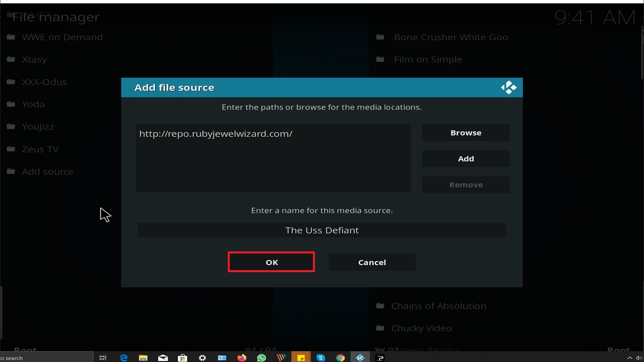This screenshot has width=644, height=362.
Task: Click folder icon beside Add source
Action: pyautogui.click(x=11, y=171)
